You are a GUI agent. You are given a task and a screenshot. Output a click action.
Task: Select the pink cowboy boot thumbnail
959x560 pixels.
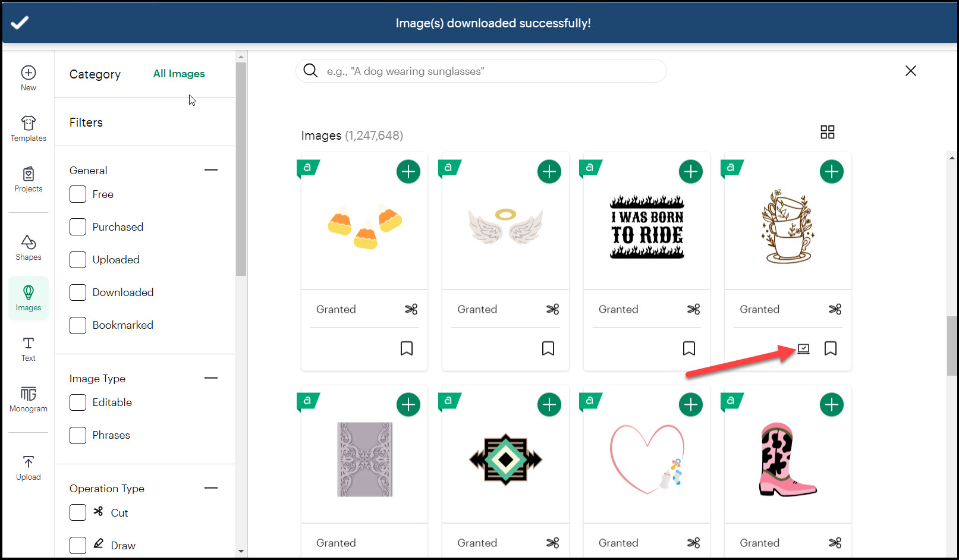point(787,459)
